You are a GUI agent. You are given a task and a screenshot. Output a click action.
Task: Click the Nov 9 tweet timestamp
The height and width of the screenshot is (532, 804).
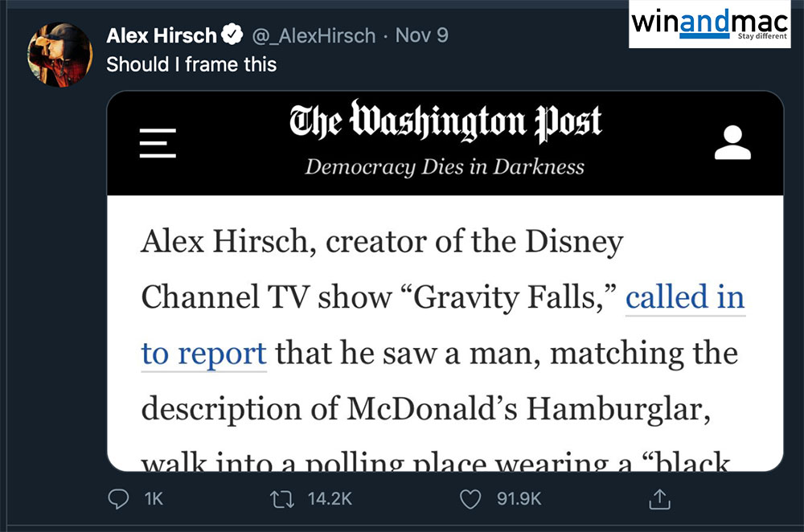click(x=422, y=35)
